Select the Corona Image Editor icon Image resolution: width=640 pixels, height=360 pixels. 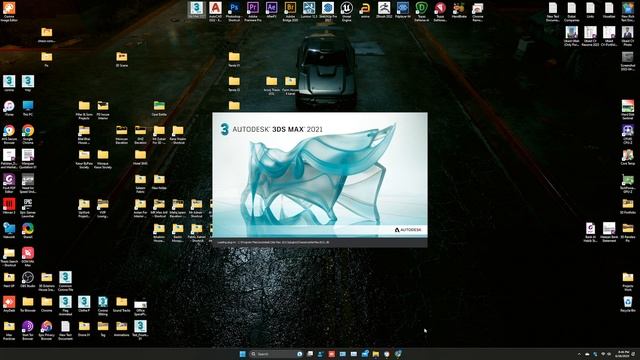coord(9,11)
